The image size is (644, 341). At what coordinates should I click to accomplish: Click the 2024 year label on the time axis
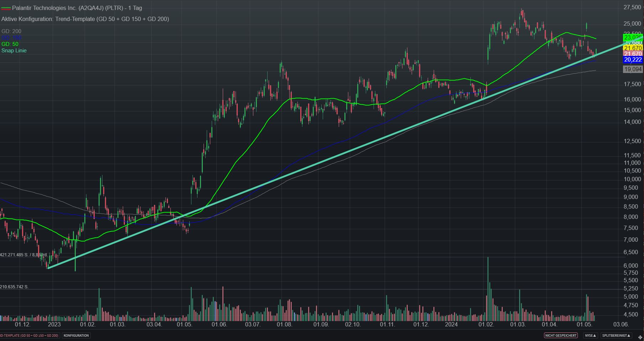click(452, 325)
